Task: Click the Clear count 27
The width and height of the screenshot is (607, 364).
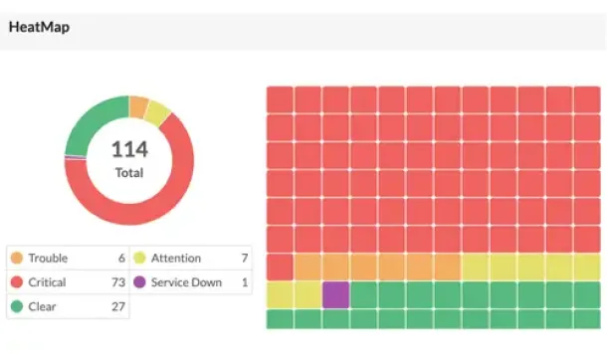Action: click(x=118, y=306)
